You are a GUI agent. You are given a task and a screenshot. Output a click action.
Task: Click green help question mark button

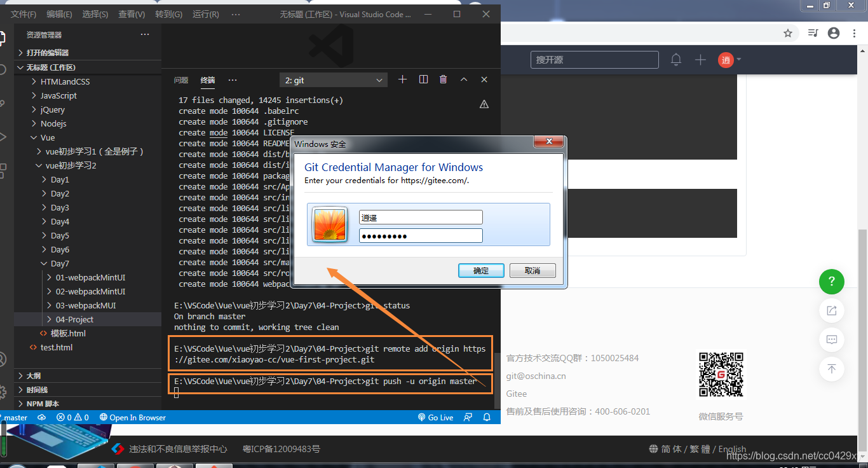(x=832, y=281)
